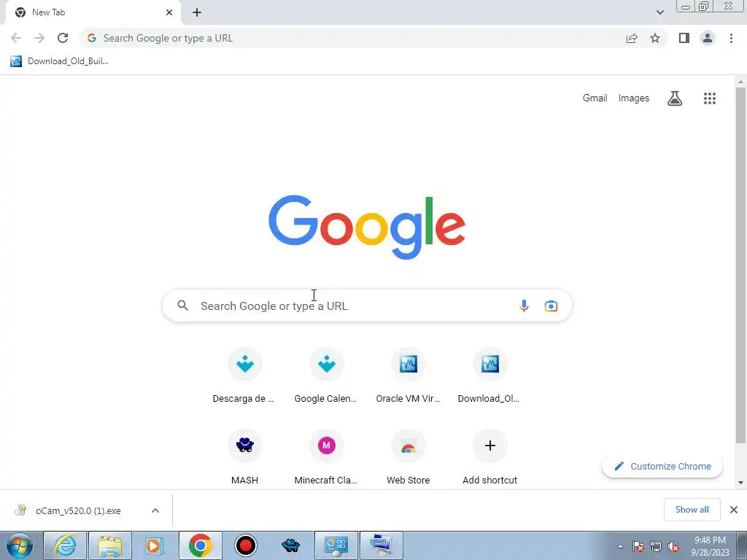Screen dimensions: 747x560
Task: Open Search Labs flask icon
Action: (675, 98)
